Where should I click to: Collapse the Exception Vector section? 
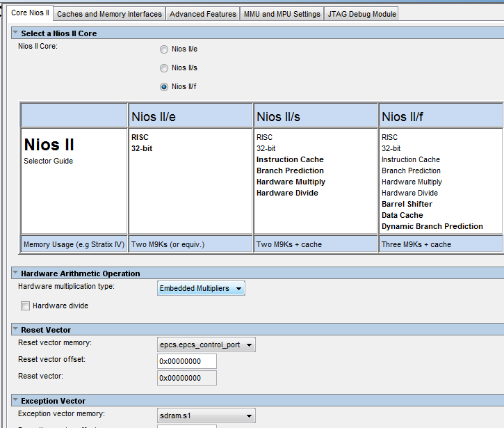(15, 401)
